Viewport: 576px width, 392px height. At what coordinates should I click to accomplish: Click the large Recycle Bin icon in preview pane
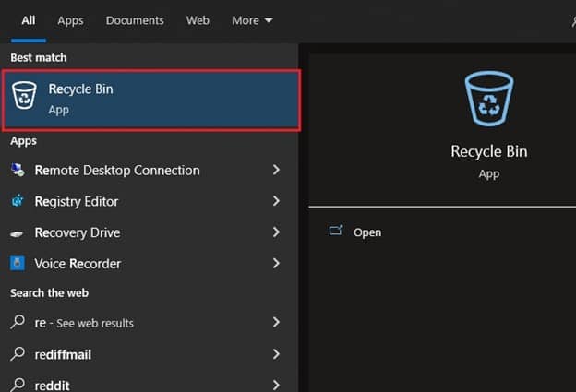click(x=489, y=99)
